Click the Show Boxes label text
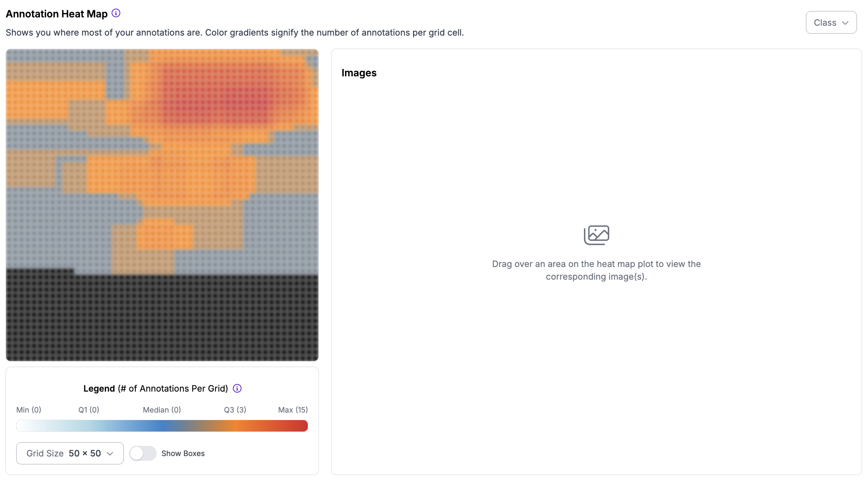 click(x=183, y=453)
